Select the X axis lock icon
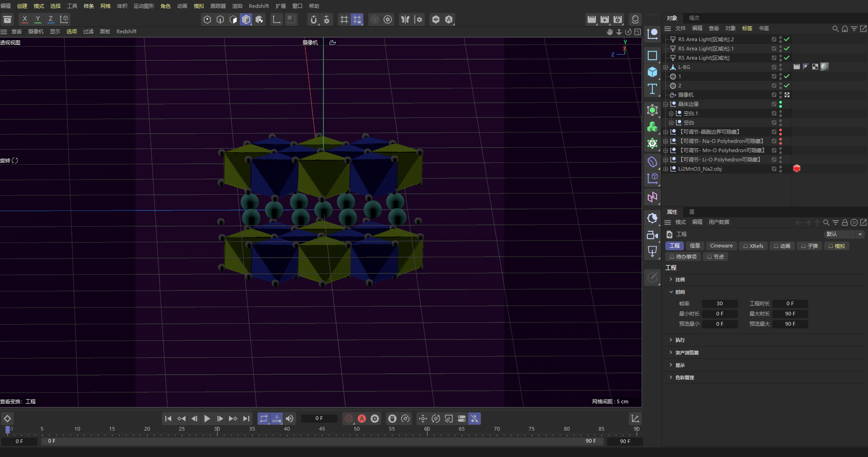Viewport: 868px width, 457px height. [x=25, y=19]
